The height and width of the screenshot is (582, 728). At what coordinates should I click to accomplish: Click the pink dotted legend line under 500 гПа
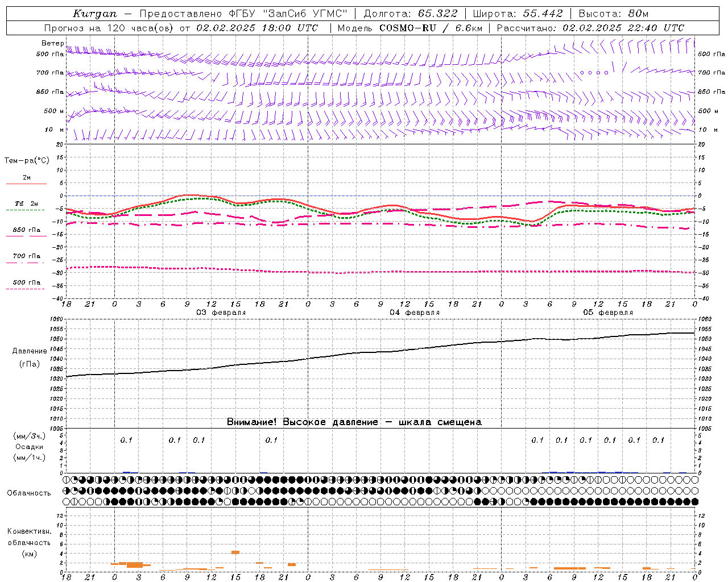(x=26, y=289)
